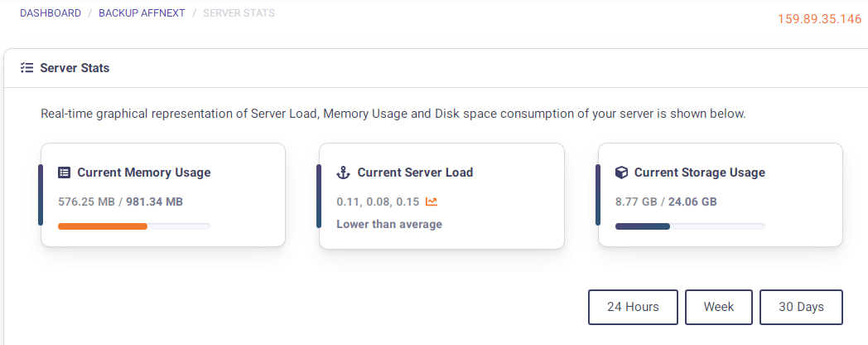Click the Current Storage Usage title
868x345 pixels.
point(699,172)
